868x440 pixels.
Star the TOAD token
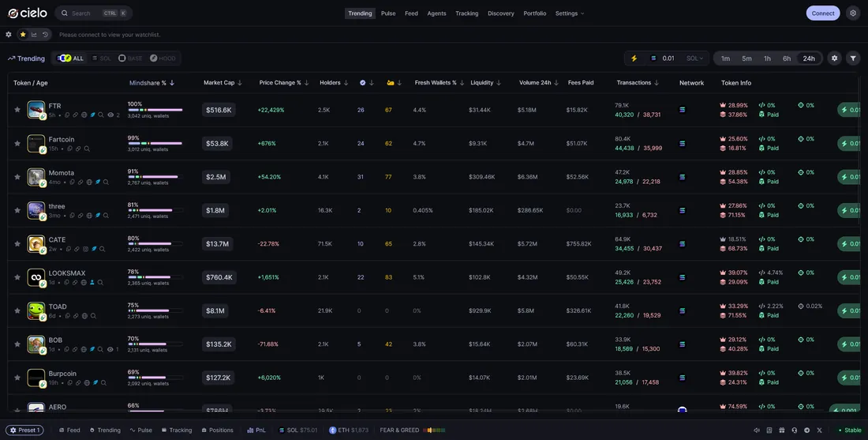17,310
